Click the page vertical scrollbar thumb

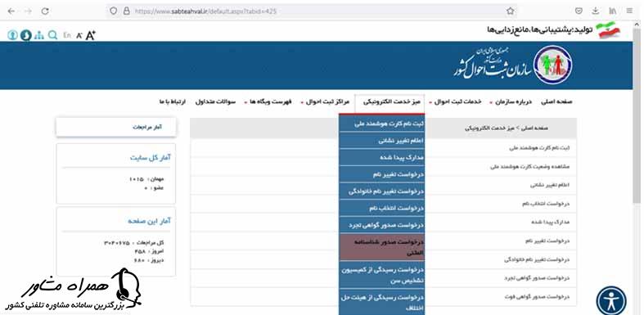click(637, 116)
